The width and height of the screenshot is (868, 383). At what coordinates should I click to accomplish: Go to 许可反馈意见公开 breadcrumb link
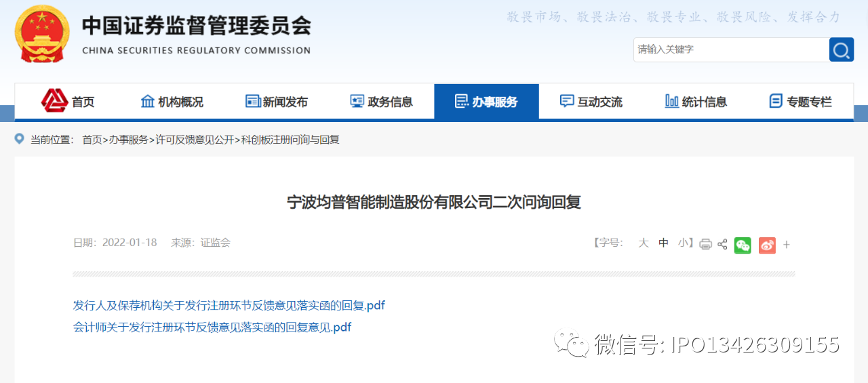[195, 140]
